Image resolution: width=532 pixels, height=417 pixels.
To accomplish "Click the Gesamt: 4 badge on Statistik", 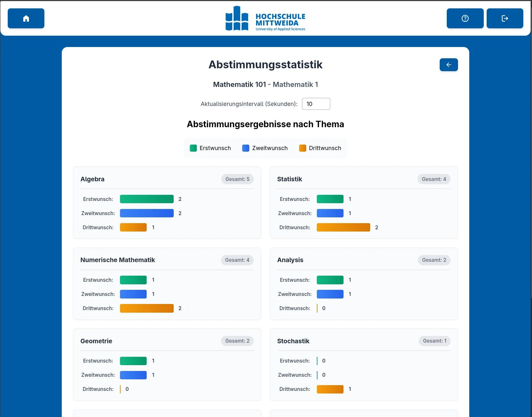I will click(x=434, y=179).
